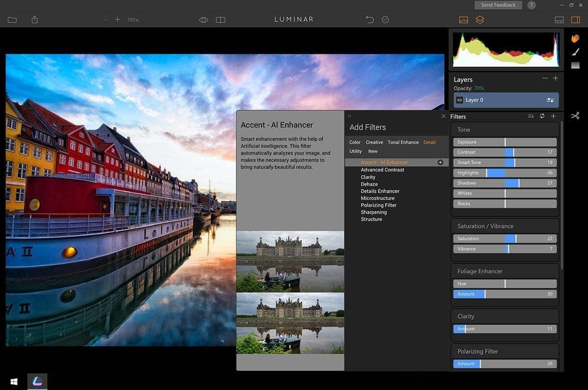Collapse the Foliage Enhancer section header
The height and width of the screenshot is (390, 588).
click(x=505, y=271)
